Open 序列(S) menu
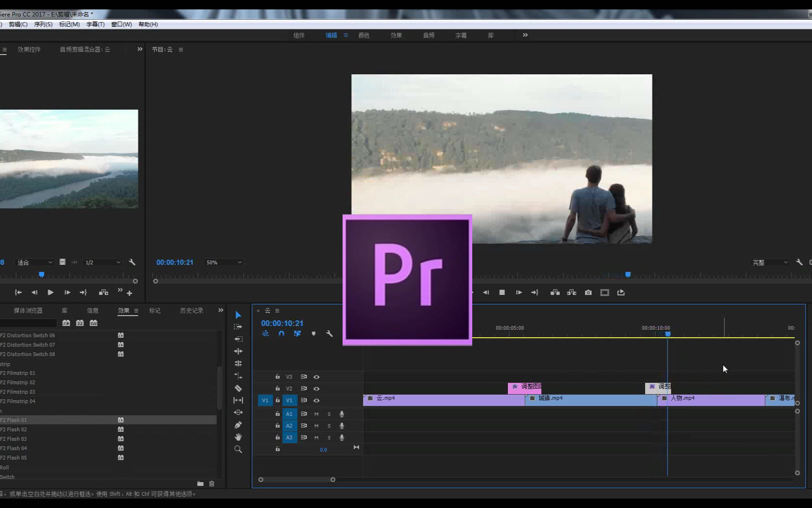Viewport: 812px width, 508px height. click(x=43, y=24)
